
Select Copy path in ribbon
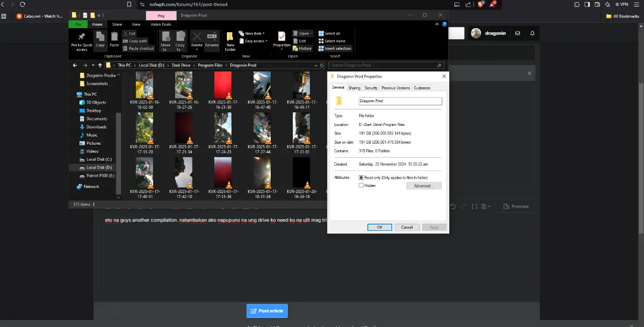coord(135,41)
